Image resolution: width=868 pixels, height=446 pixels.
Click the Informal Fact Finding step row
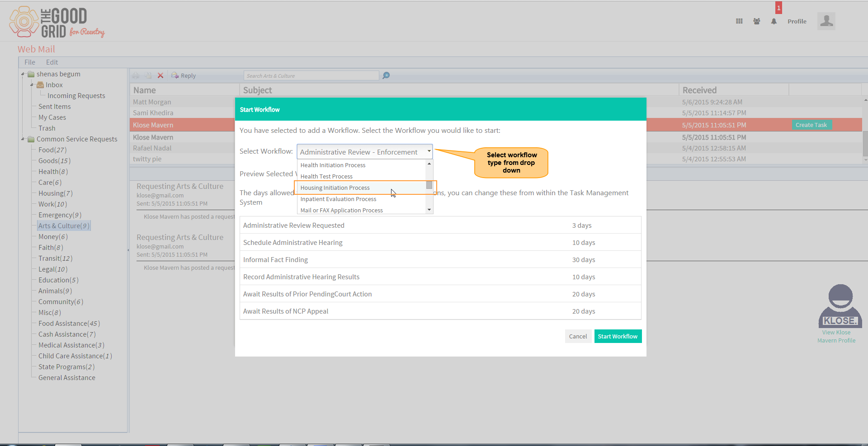coord(440,260)
